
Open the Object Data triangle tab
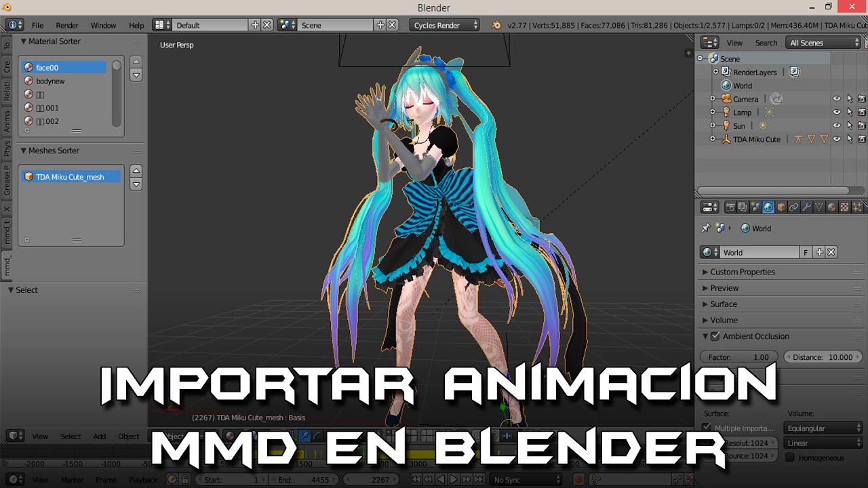pyautogui.click(x=819, y=207)
